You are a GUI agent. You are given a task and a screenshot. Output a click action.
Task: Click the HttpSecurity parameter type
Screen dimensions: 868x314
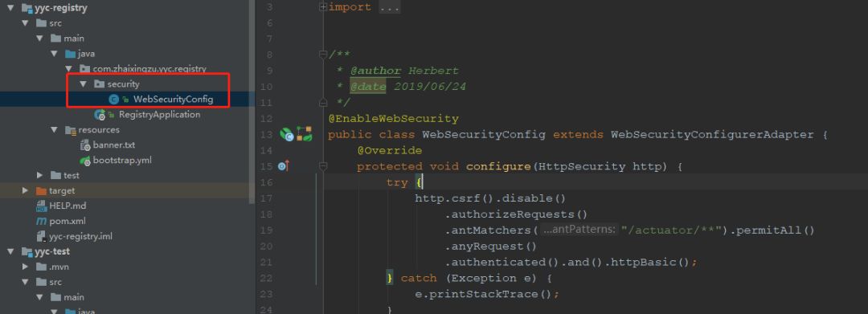click(581, 166)
